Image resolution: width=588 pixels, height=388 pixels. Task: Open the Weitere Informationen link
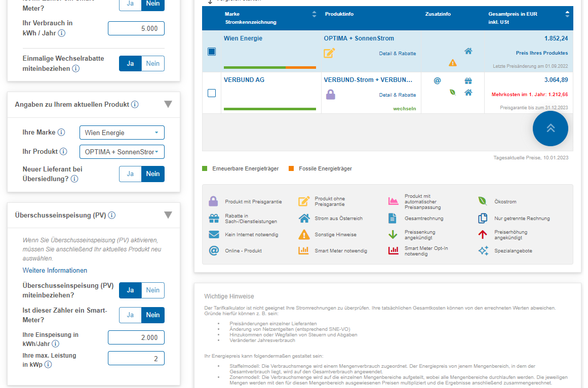[55, 271]
